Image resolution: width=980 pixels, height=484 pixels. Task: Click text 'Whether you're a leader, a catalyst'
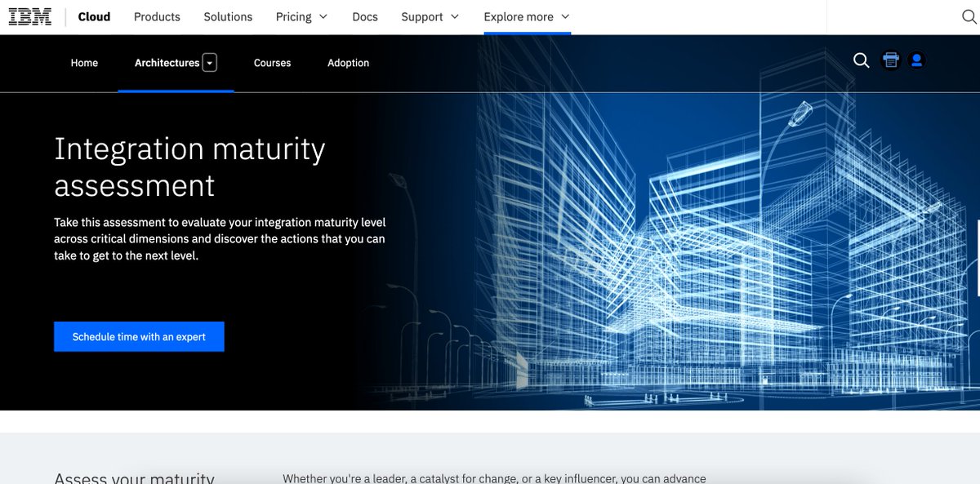point(494,478)
